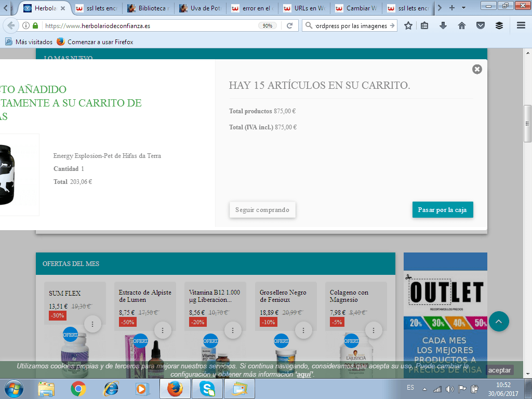
Task: Switch to the URLs en Wo tab
Action: tap(304, 8)
